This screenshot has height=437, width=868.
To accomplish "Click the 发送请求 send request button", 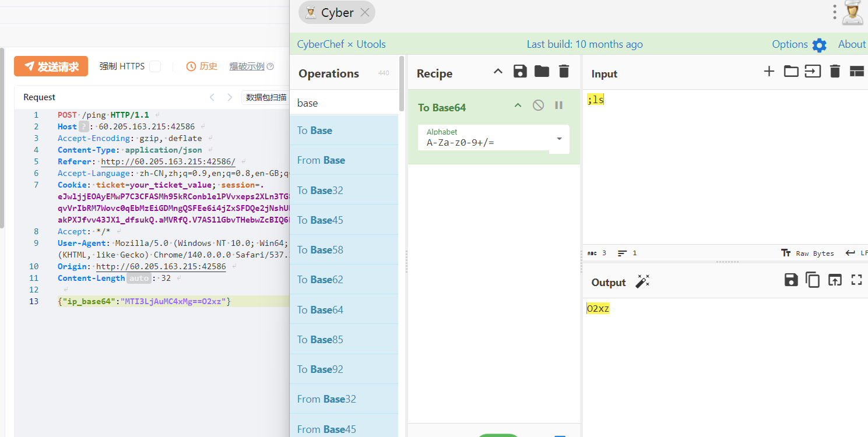I will pyautogui.click(x=51, y=66).
